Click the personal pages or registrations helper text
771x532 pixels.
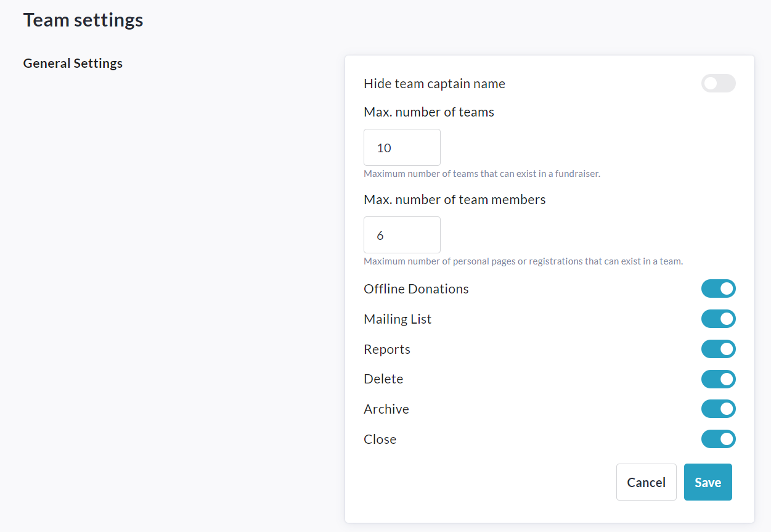[523, 261]
